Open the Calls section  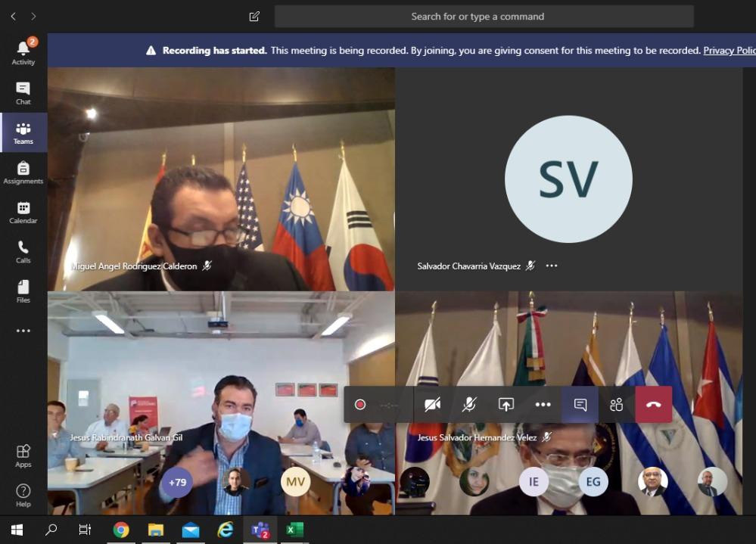click(x=23, y=251)
